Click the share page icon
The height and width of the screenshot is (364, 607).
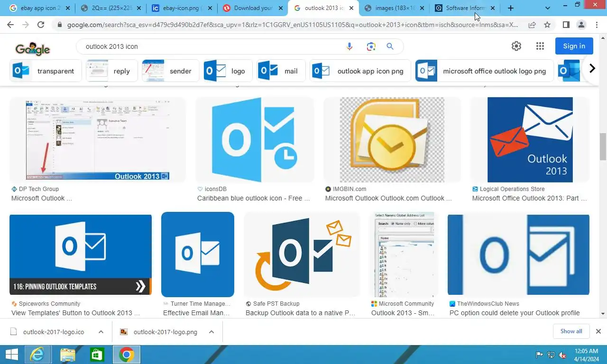[532, 25]
